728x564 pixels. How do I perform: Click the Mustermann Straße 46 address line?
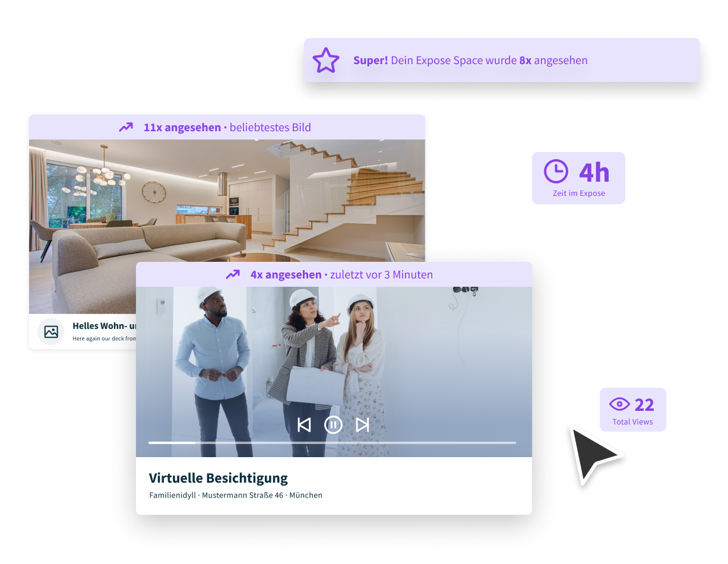coord(236,495)
